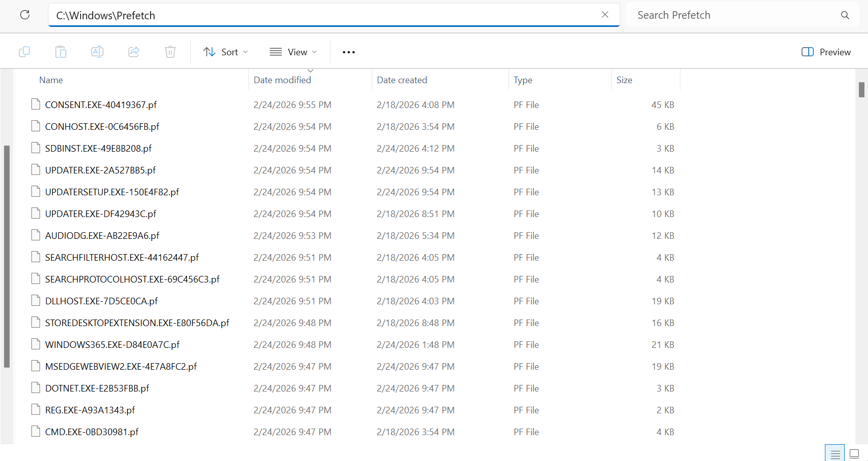Sort by Size column header

(x=624, y=80)
